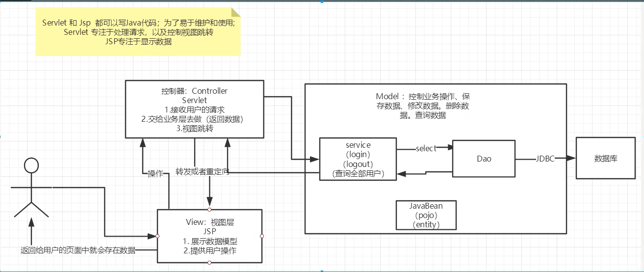Click the 转发或者重定向 connector label
The height and width of the screenshot is (272, 644).
[203, 172]
